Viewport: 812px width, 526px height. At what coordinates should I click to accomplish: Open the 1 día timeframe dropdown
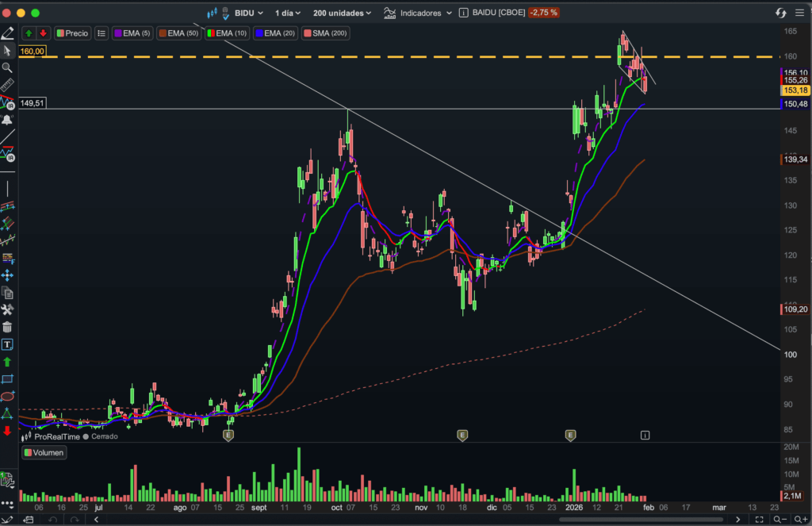289,13
